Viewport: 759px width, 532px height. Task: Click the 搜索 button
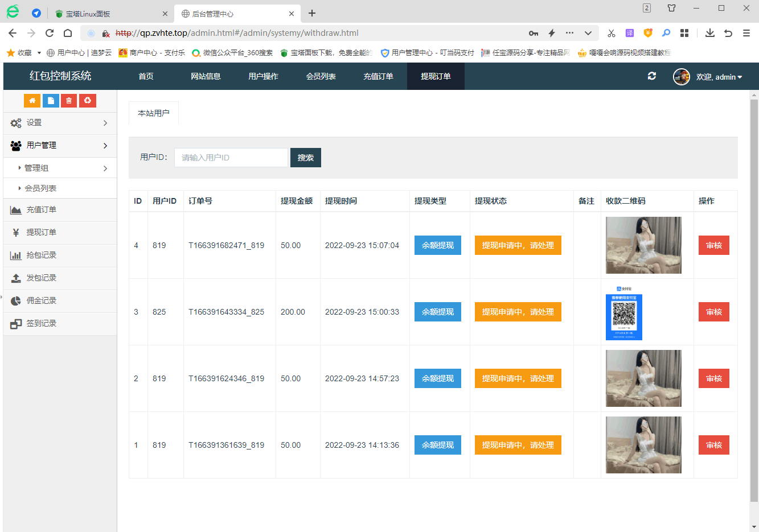(x=306, y=158)
